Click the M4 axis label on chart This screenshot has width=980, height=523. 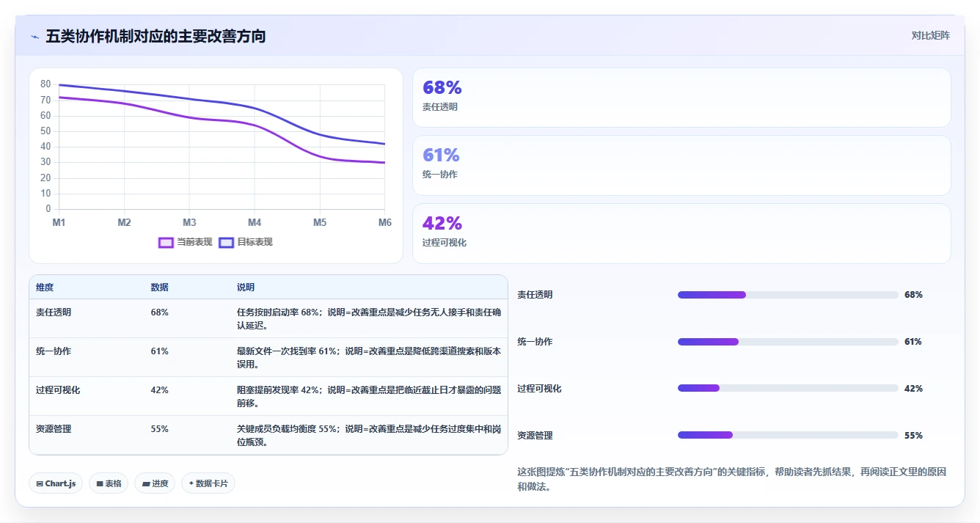click(255, 222)
